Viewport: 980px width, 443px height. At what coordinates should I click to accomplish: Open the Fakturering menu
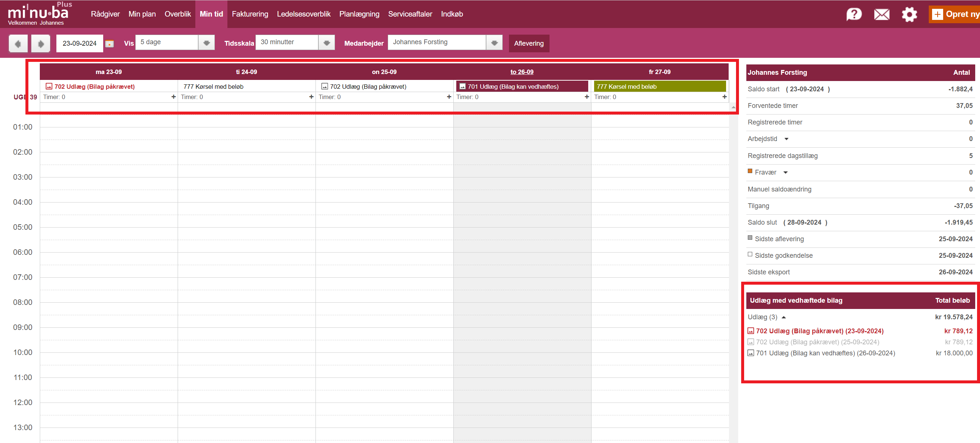[250, 14]
